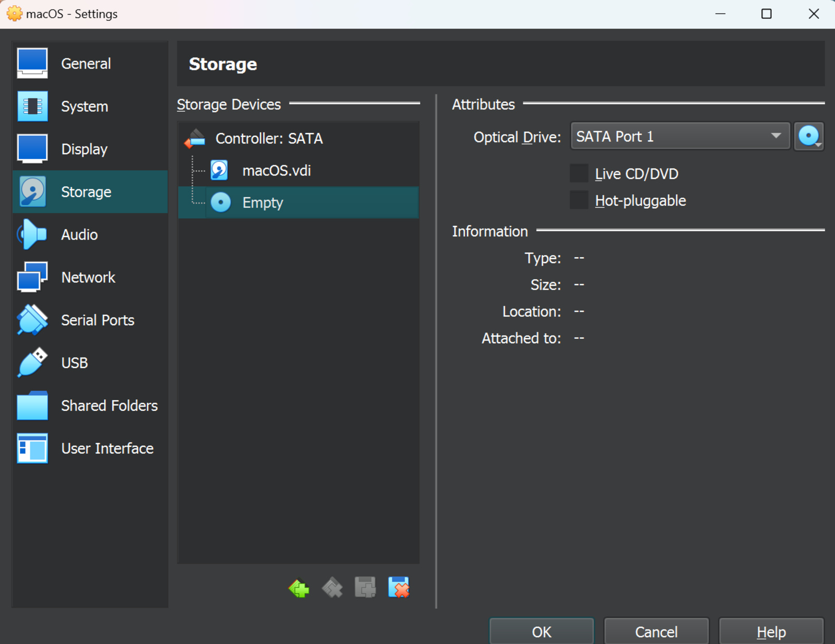This screenshot has width=835, height=644.
Task: Open Help for storage settings
Action: pyautogui.click(x=771, y=631)
